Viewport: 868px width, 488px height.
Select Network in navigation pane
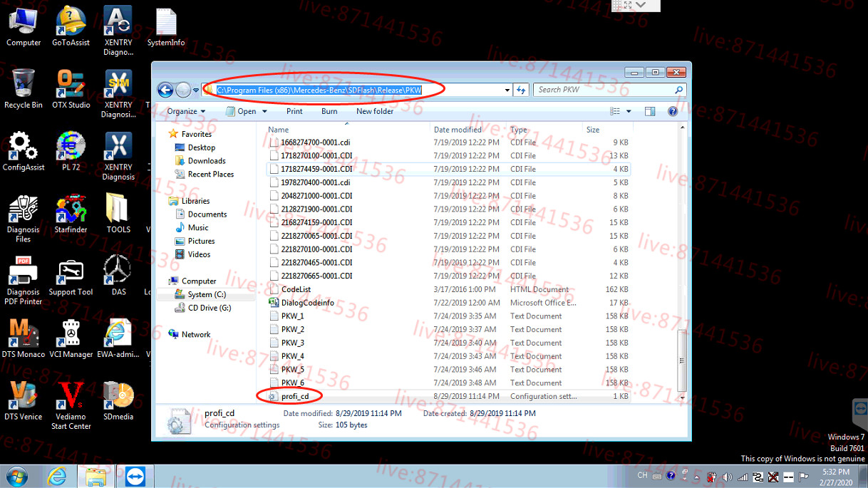click(196, 335)
